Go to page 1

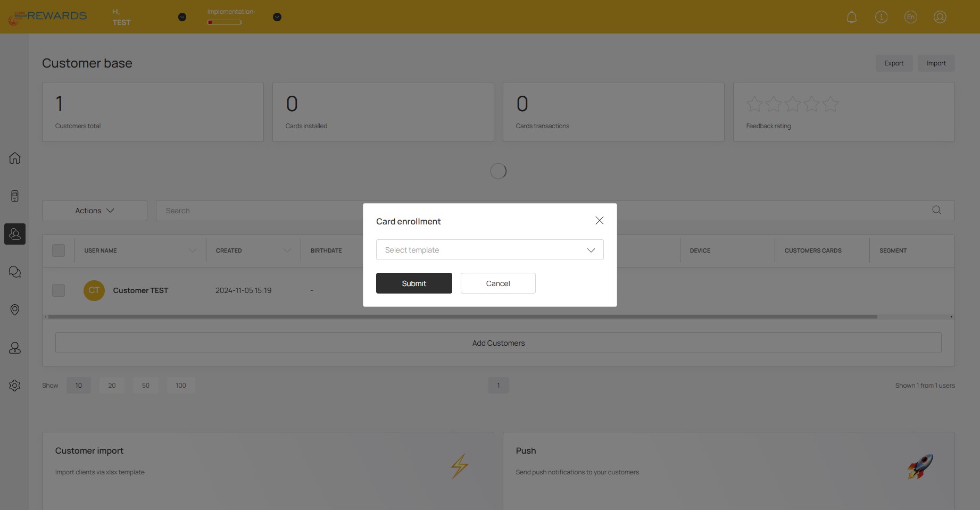[x=499, y=386]
